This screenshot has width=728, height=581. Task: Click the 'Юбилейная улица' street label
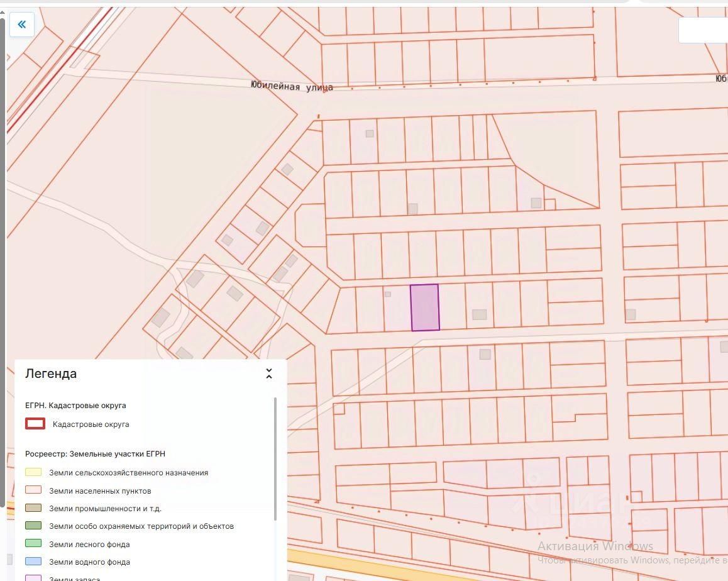(x=292, y=86)
